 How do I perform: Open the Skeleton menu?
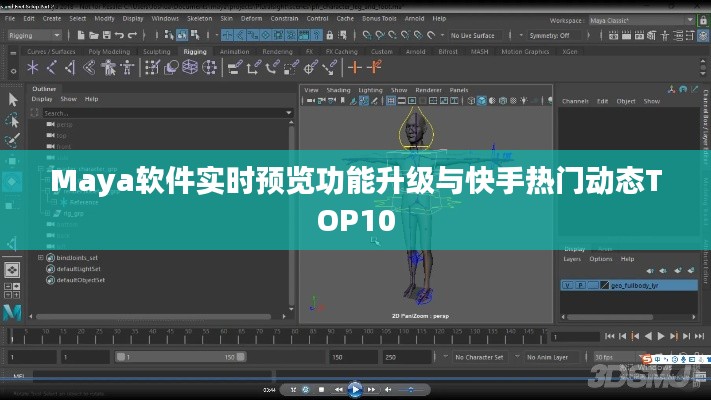[200, 19]
